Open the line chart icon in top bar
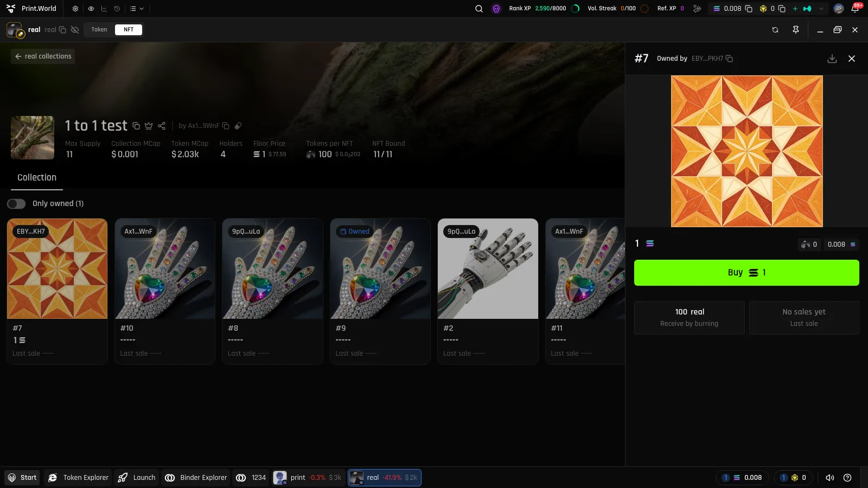The width and height of the screenshot is (868, 488). point(104,9)
